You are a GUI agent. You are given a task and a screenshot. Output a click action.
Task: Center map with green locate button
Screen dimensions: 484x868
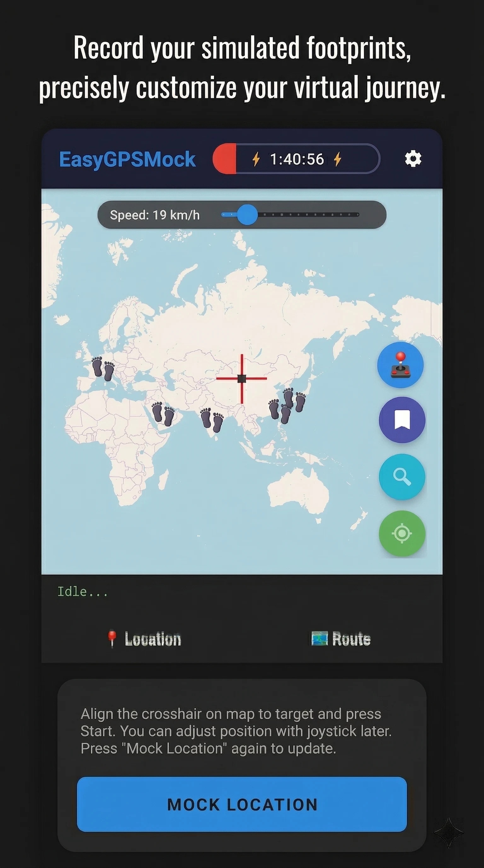tap(402, 533)
